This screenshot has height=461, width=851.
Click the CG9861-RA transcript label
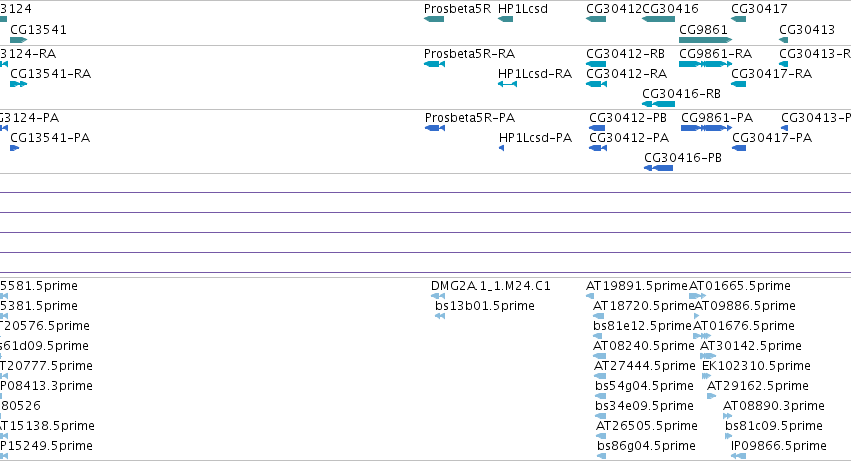(x=715, y=54)
